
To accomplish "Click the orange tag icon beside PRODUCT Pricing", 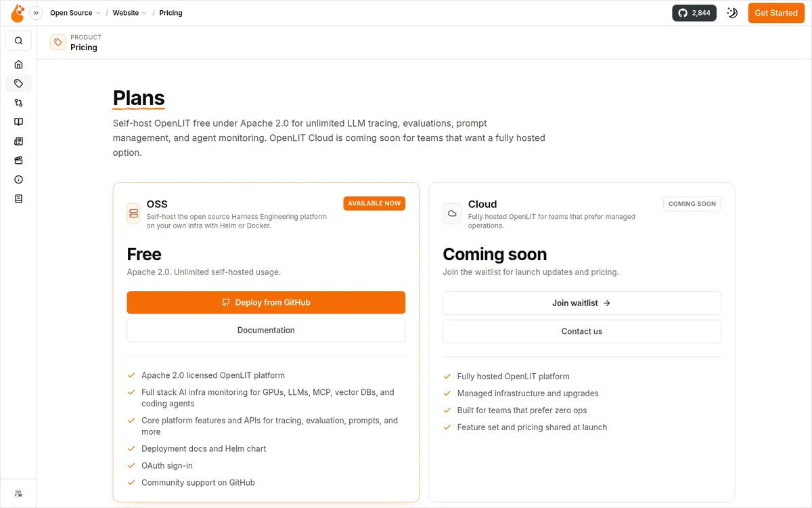I will (x=58, y=43).
